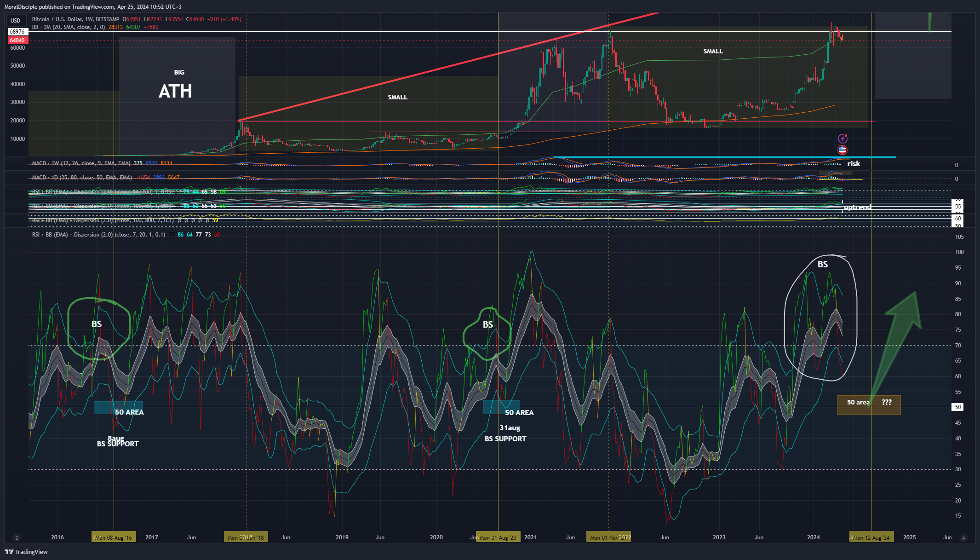Select the MACD · 1W indicator legend
Viewport: 980px width, 560px height.
click(x=81, y=163)
